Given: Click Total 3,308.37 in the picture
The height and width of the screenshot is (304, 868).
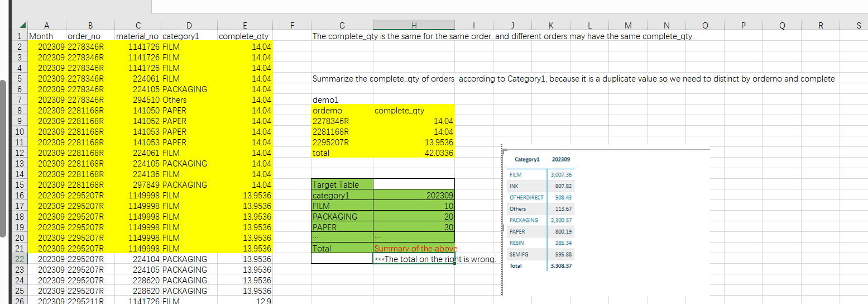Looking at the screenshot, I should [561, 266].
